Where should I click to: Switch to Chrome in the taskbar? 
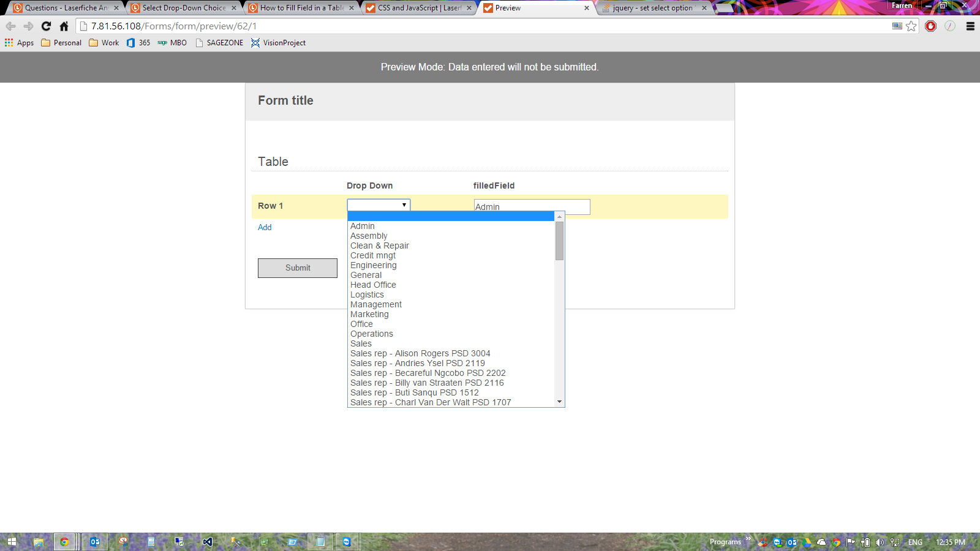(x=64, y=542)
